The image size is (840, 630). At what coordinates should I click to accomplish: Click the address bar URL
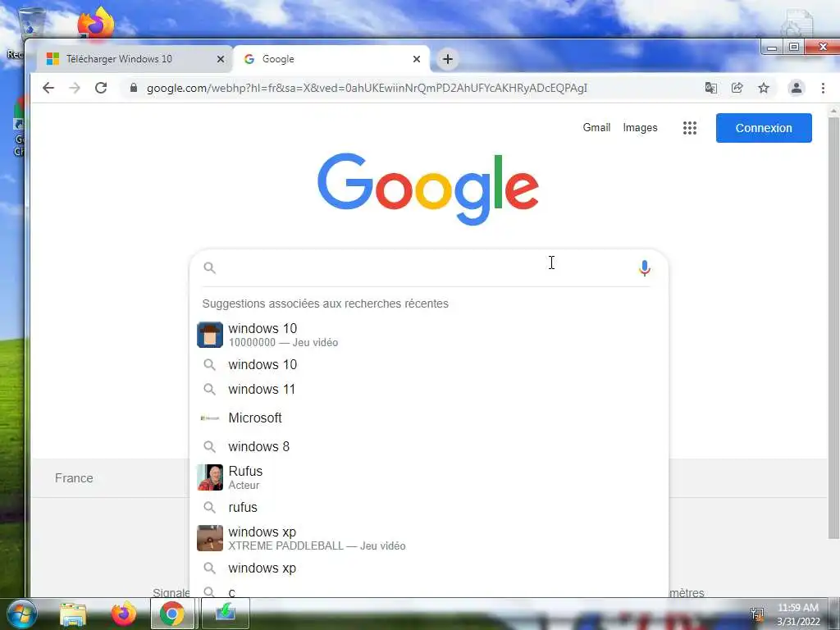pyautogui.click(x=367, y=88)
